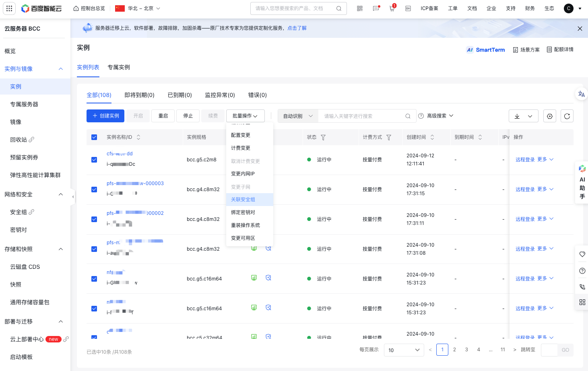Open the product grid menu icon

(9, 8)
